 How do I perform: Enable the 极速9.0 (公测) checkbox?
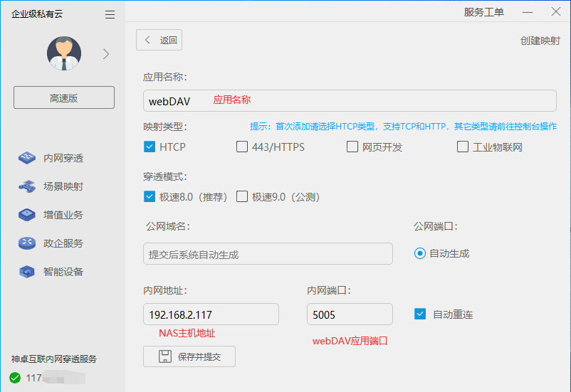(x=242, y=196)
